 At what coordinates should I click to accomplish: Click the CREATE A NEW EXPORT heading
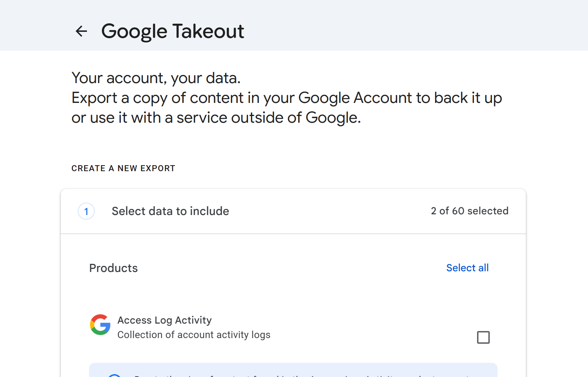tap(123, 168)
